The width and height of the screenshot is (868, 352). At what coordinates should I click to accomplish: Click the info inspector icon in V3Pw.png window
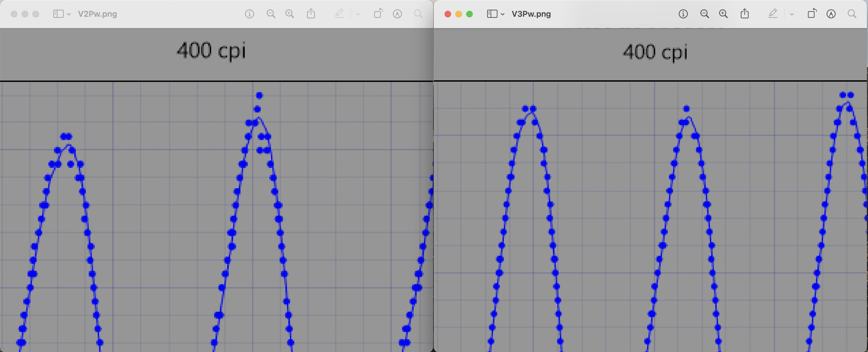[683, 14]
